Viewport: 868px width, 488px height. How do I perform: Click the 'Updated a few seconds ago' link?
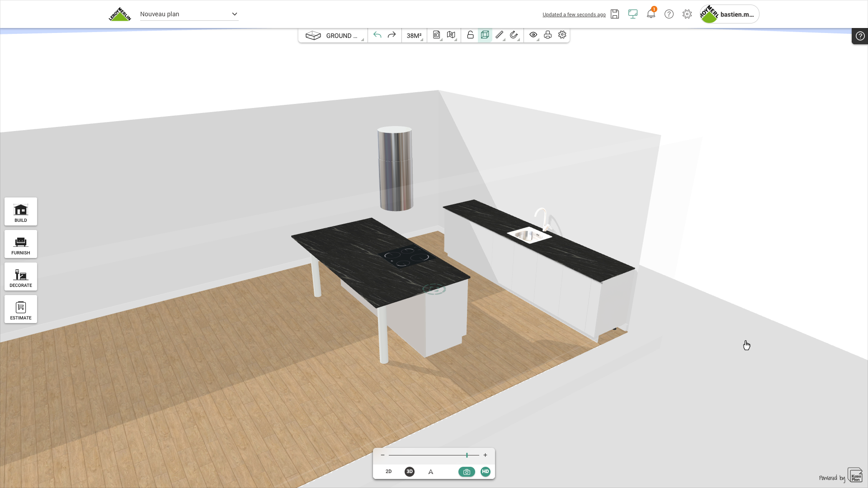(574, 14)
